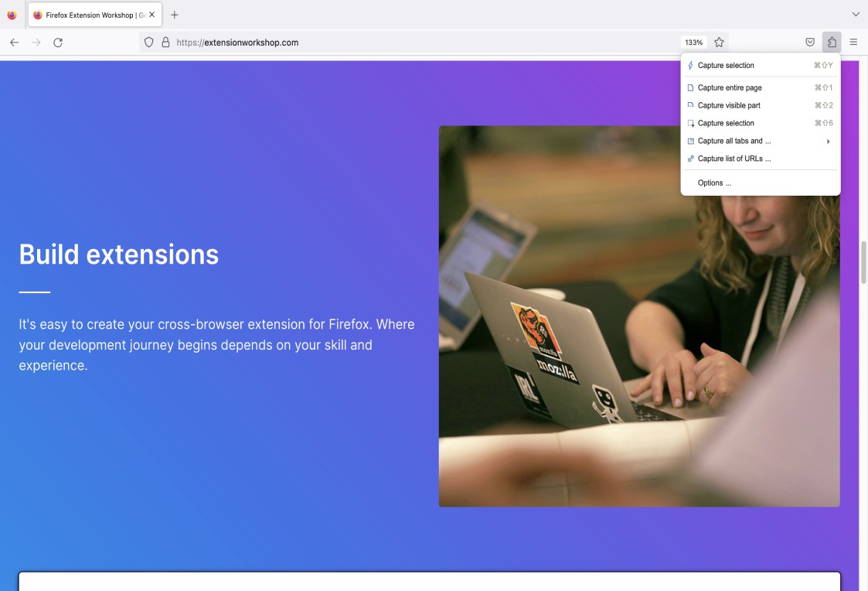Click the site security padlock icon
The image size is (868, 591).
tap(165, 42)
